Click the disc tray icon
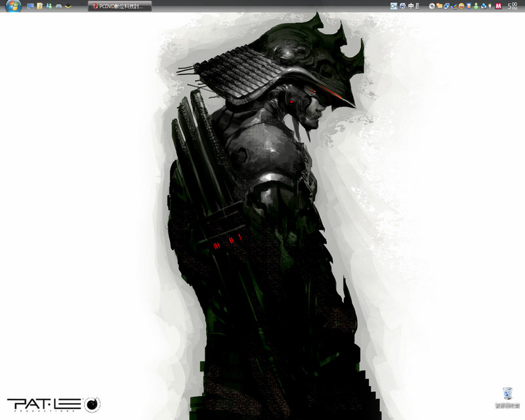 click(x=432, y=6)
